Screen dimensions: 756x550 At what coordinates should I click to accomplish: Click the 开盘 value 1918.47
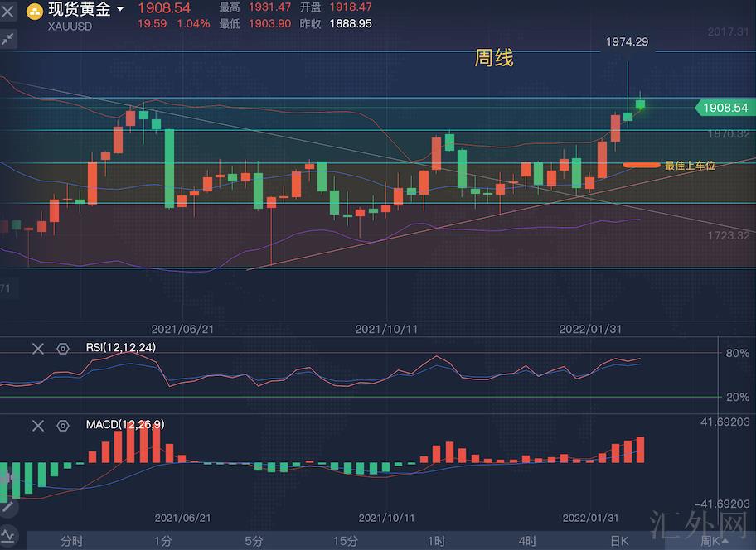point(351,7)
